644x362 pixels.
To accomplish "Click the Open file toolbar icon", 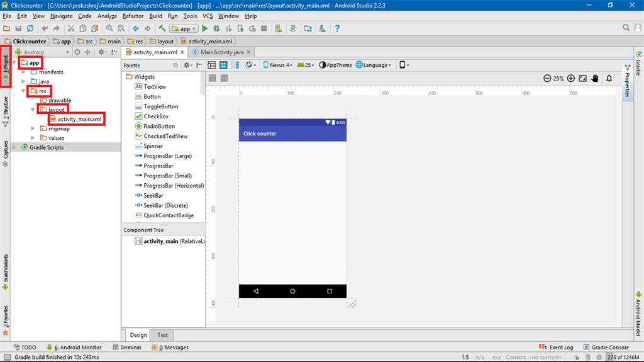I will [6, 28].
